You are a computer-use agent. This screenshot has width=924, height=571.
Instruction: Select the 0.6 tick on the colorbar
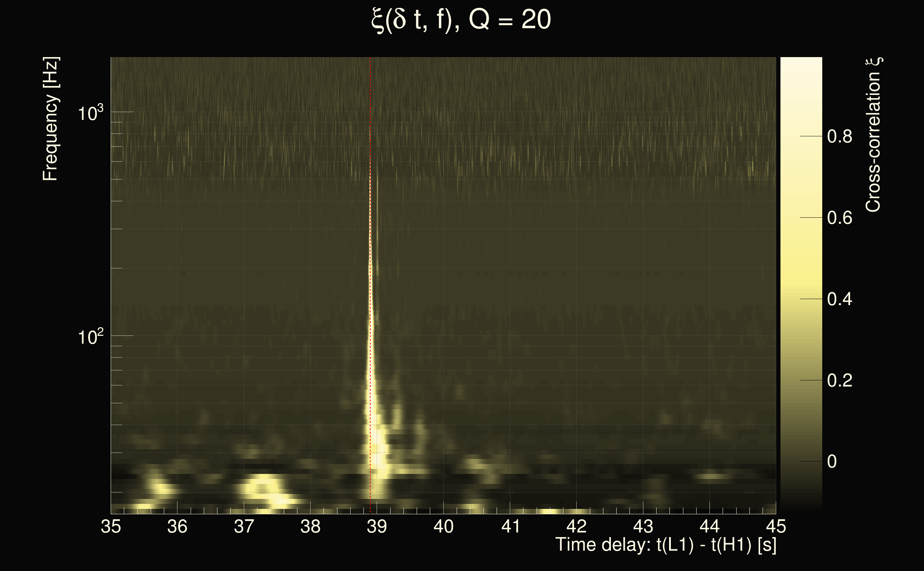point(839,218)
